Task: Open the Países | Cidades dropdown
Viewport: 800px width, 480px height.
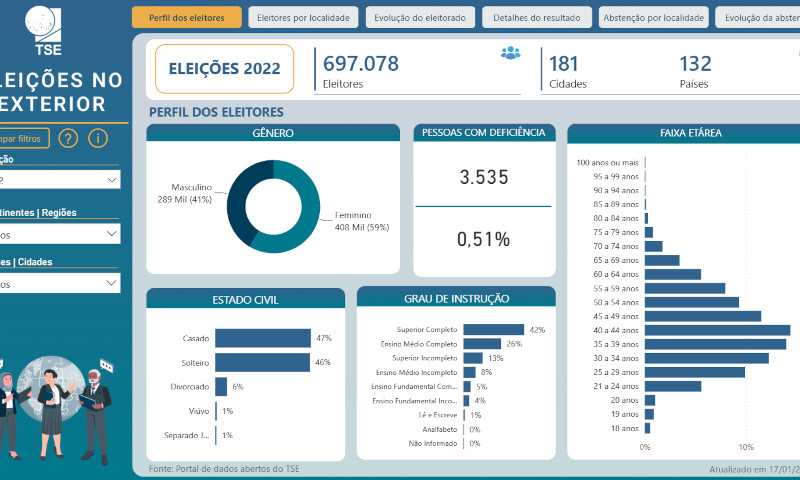Action: click(x=59, y=283)
